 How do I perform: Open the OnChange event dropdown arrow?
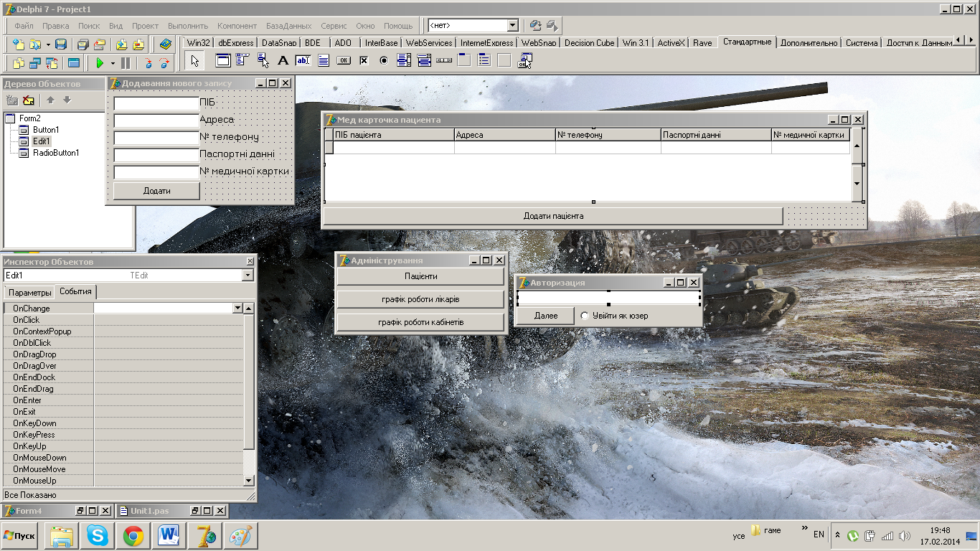[237, 309]
